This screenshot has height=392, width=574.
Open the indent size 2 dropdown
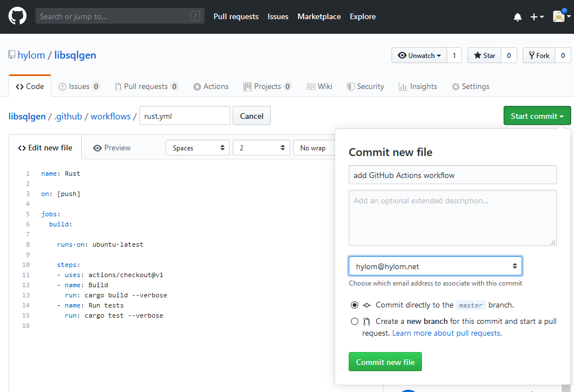pyautogui.click(x=261, y=148)
